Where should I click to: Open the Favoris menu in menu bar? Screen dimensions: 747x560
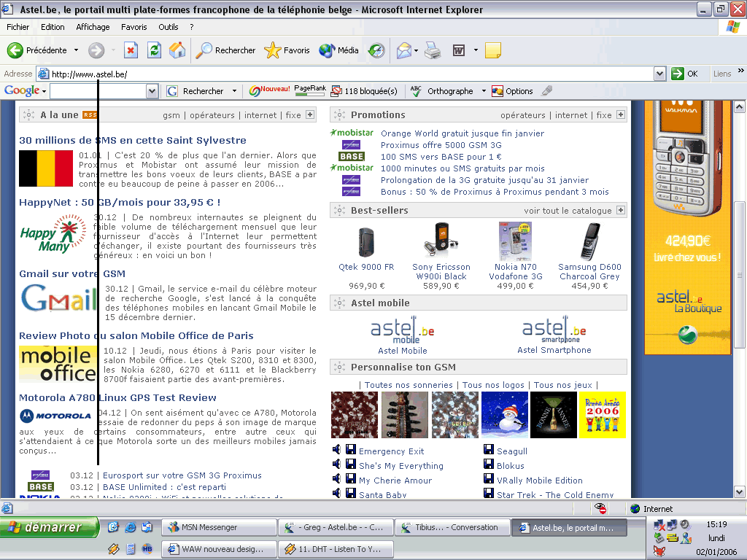pos(134,27)
